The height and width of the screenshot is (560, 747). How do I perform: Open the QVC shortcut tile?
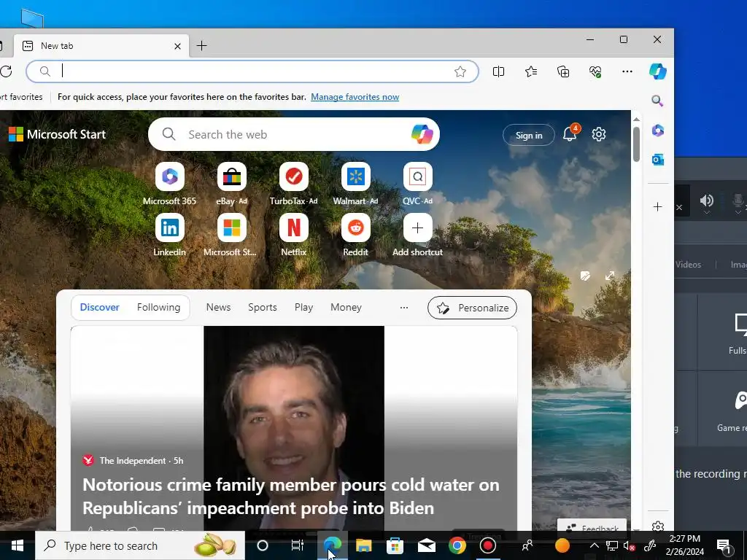(417, 183)
